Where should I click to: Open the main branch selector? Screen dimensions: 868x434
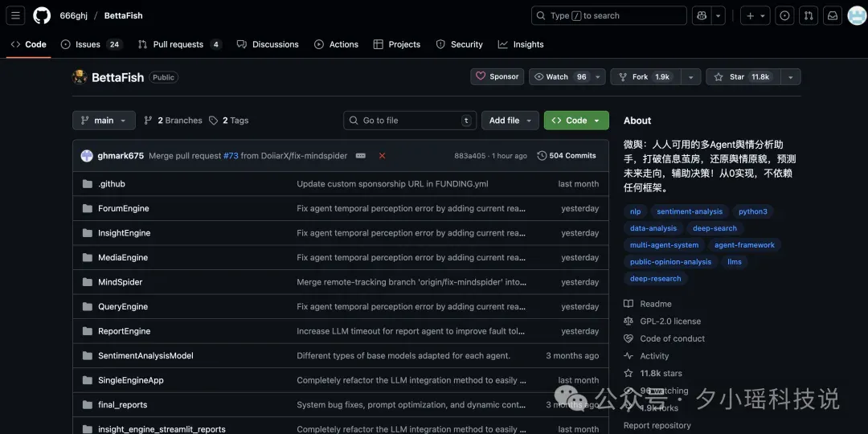(104, 120)
